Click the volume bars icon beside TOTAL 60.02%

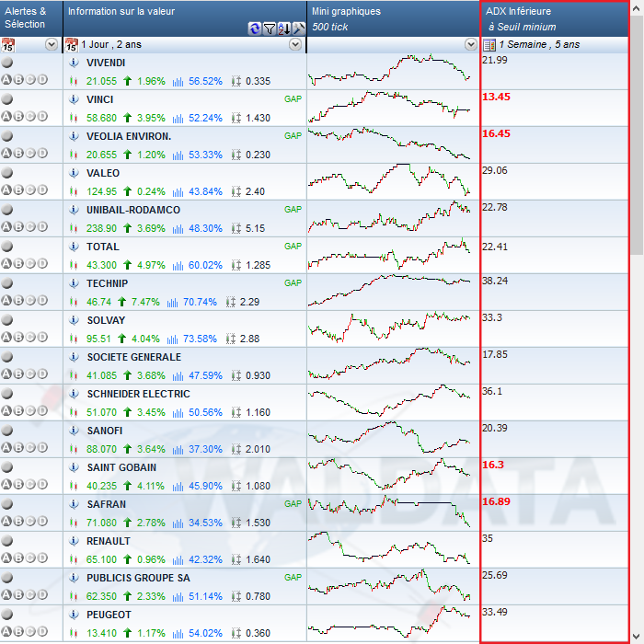178,265
